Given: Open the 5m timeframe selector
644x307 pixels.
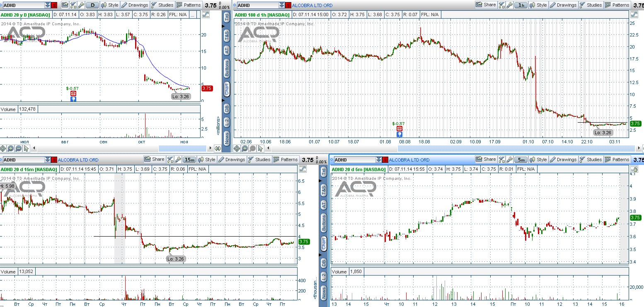Looking at the screenshot, I should coord(521,160).
